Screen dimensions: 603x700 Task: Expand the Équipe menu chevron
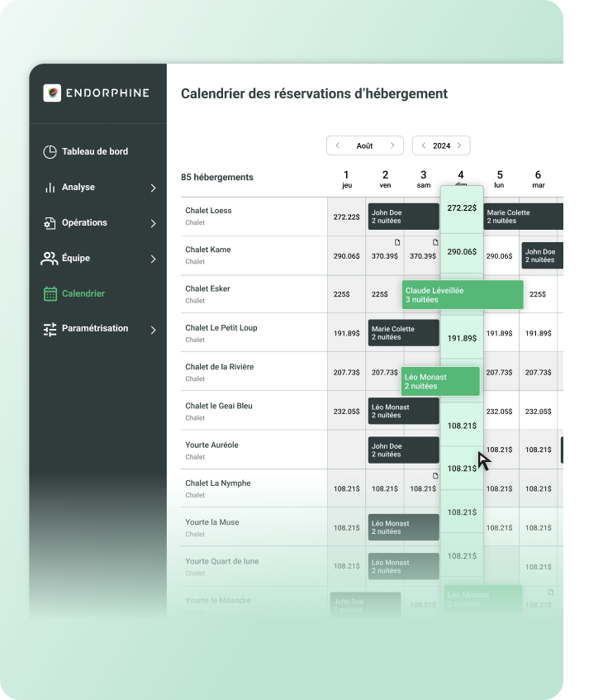click(x=153, y=259)
